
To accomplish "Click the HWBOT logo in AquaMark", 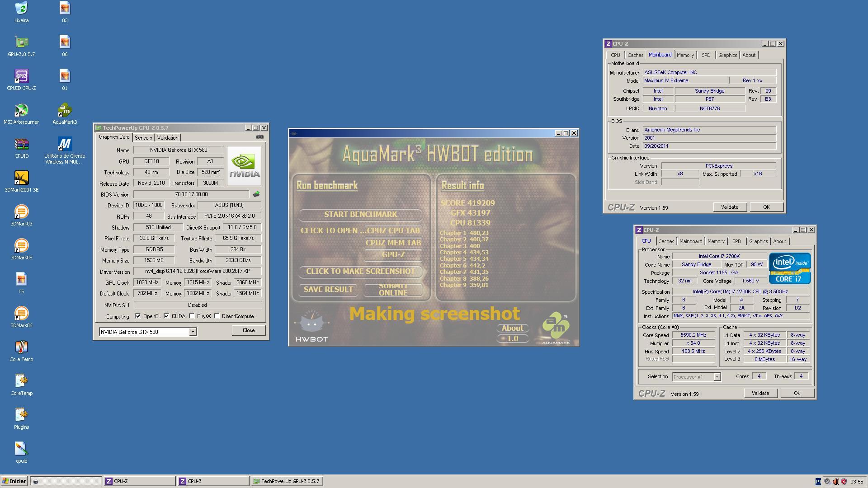I will coord(311,326).
